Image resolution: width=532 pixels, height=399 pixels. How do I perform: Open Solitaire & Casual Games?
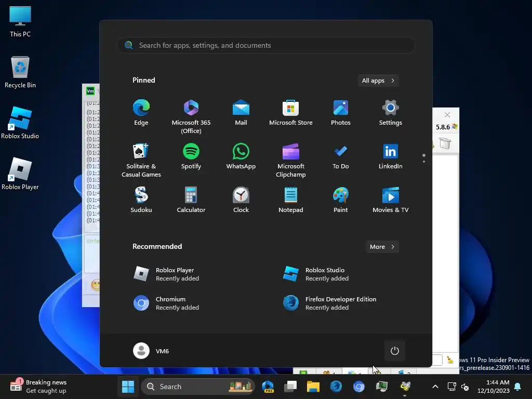(x=141, y=161)
